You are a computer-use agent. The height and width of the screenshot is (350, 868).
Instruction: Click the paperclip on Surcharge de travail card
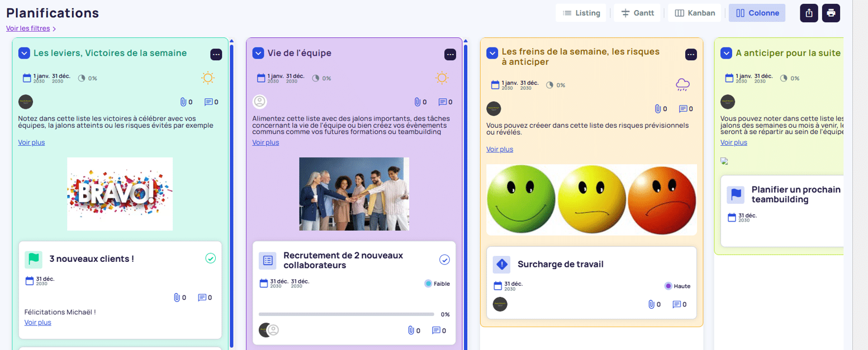tap(651, 304)
